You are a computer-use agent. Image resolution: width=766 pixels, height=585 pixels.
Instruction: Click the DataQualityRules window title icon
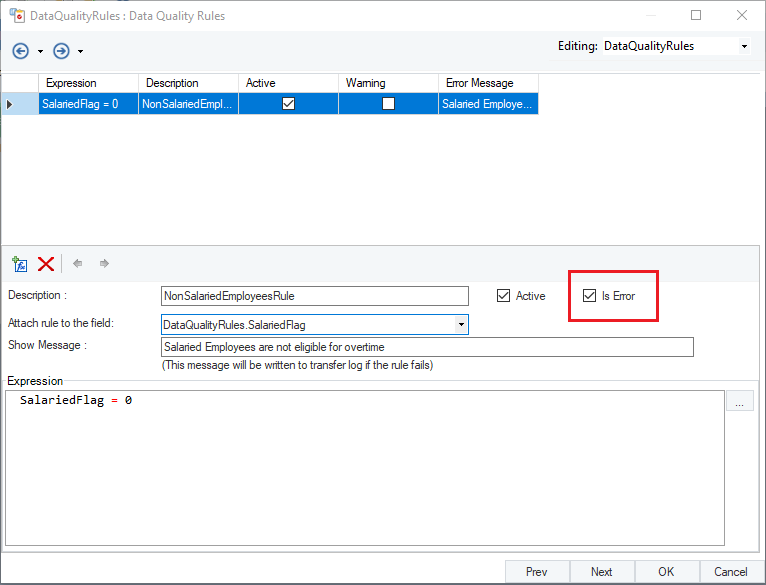click(x=17, y=16)
